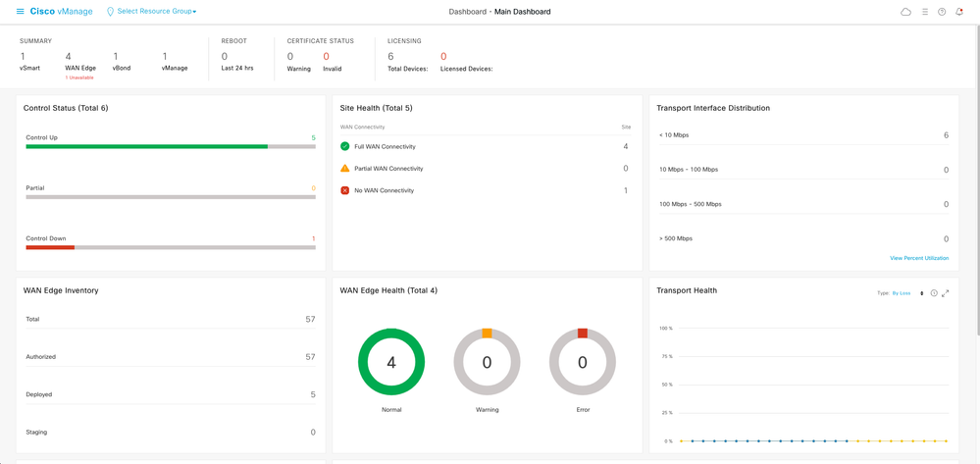980x464 pixels.
Task: Click the WAN Edge count in summary
Action: point(68,56)
